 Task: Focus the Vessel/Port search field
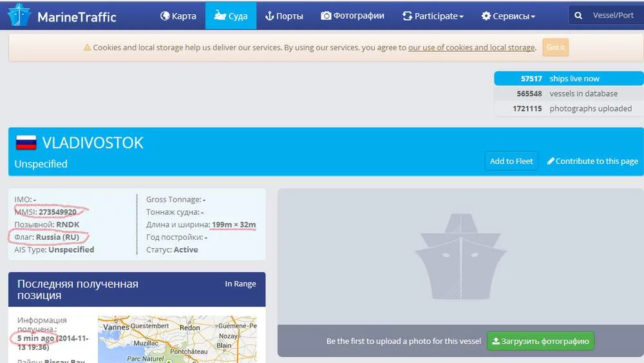(613, 15)
